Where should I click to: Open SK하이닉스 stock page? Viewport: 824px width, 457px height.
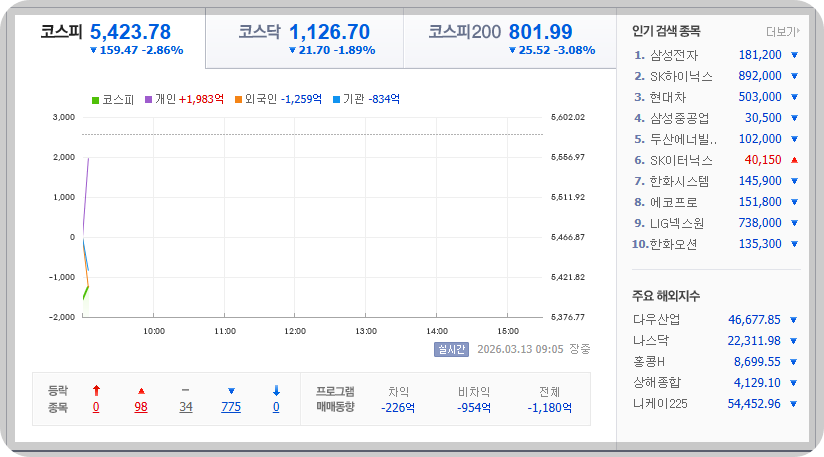[x=681, y=76]
